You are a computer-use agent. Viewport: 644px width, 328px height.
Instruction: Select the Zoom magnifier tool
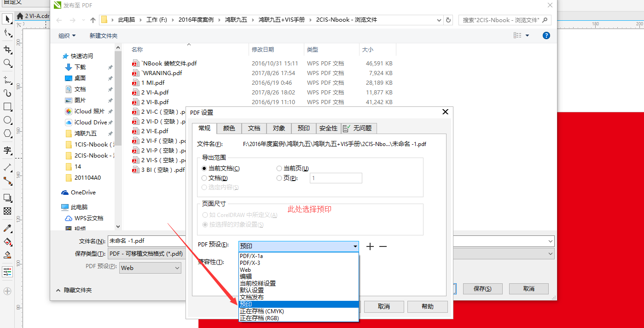click(x=7, y=63)
